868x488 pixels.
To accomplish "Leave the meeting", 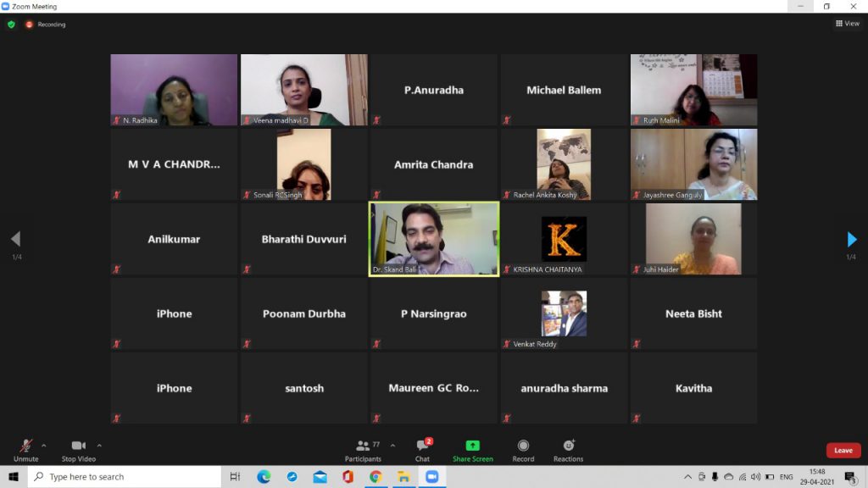I will pos(843,450).
